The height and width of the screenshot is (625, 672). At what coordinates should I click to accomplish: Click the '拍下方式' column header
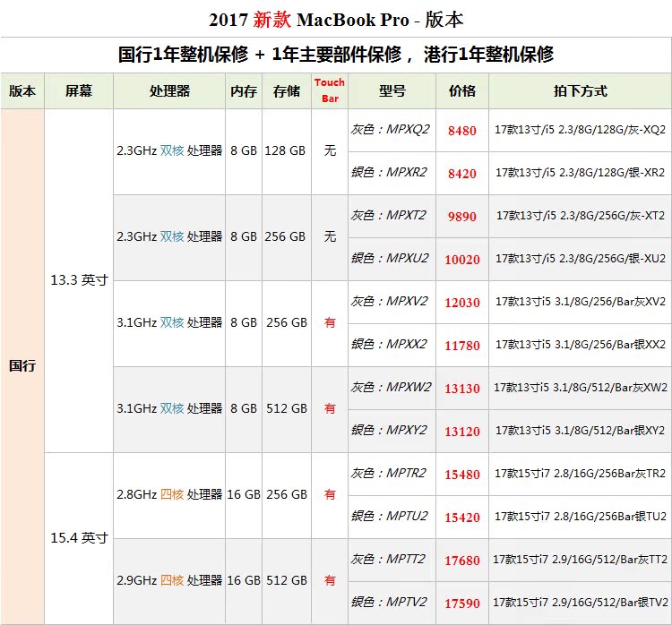point(581,90)
